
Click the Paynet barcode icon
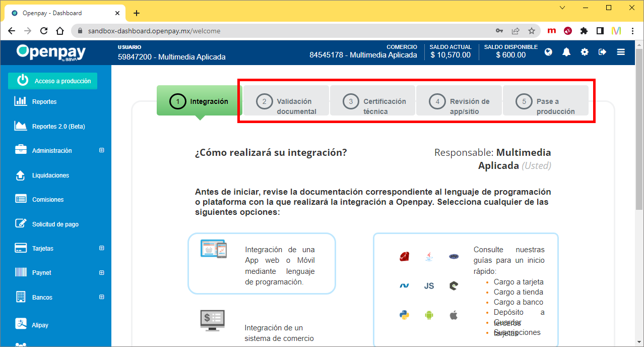coord(21,272)
